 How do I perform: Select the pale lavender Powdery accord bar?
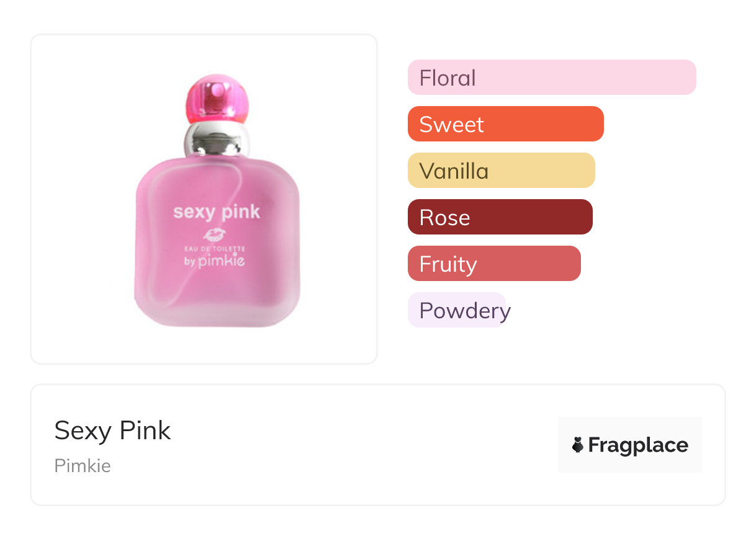coord(457,310)
